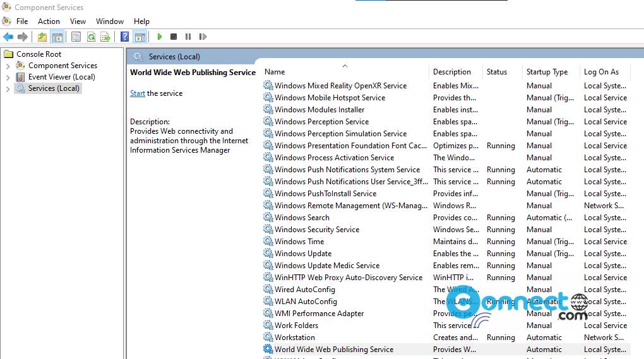Viewport: 644px width, 359px height.
Task: Select Windows Update Medic Service row
Action: 446,265
